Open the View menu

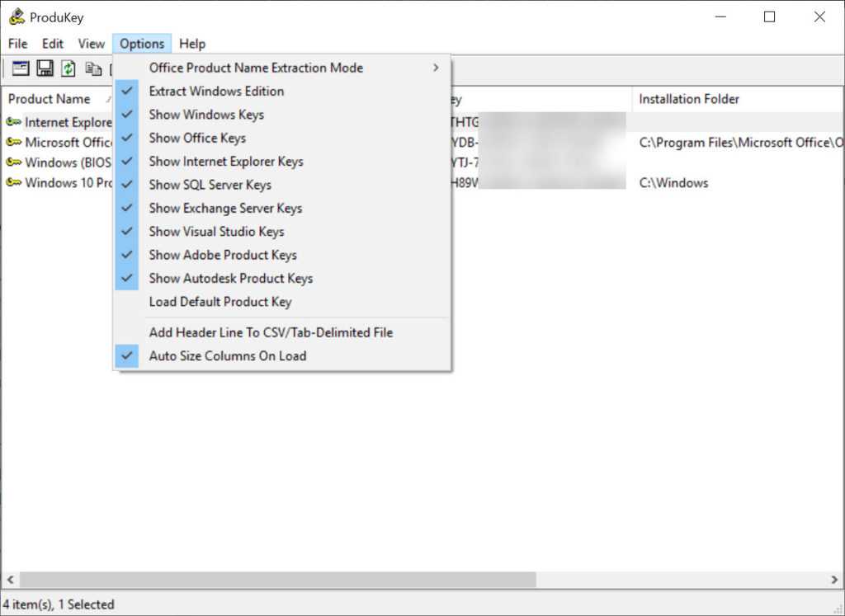point(91,44)
